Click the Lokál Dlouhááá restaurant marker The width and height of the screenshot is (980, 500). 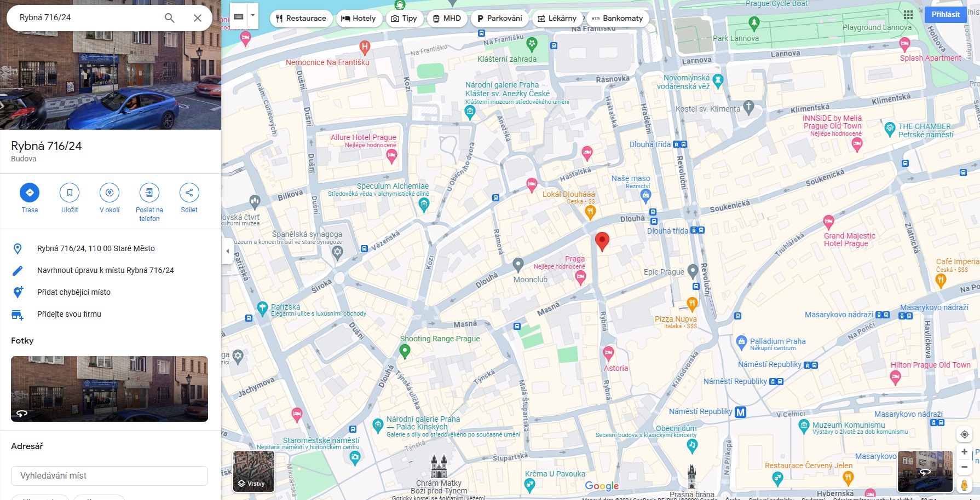(x=590, y=212)
